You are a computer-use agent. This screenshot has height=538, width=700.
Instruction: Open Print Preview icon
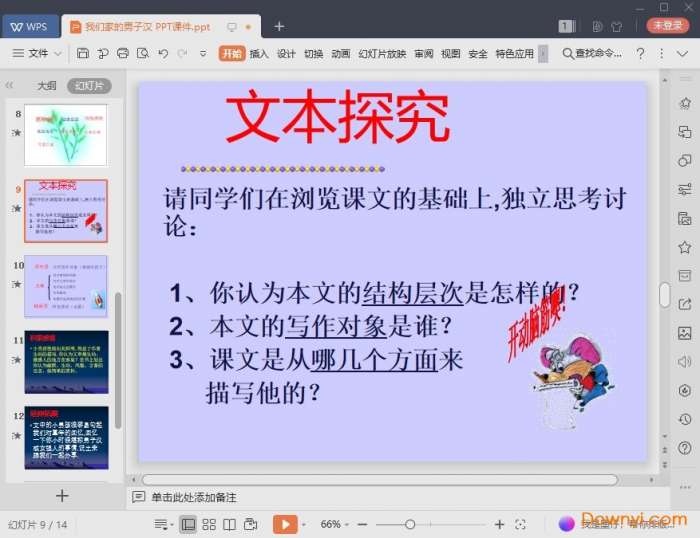tap(142, 54)
